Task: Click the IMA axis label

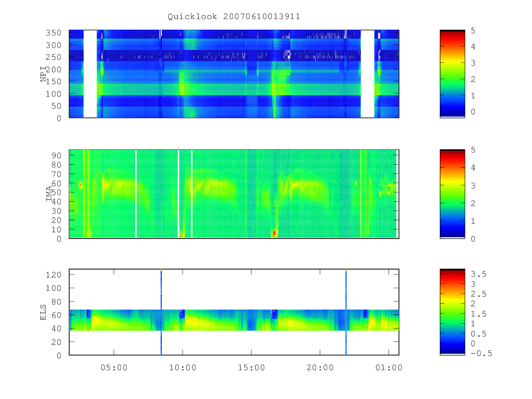Action: [x=49, y=194]
